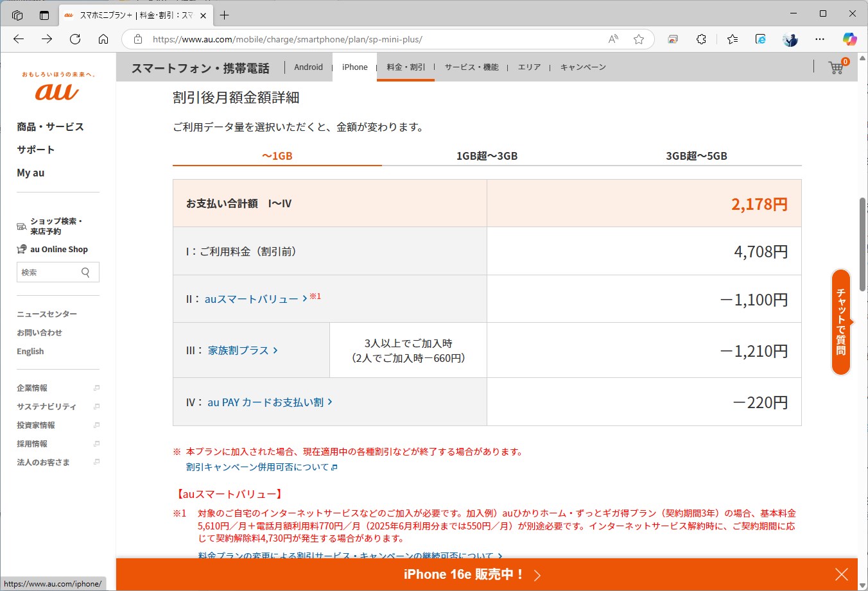Viewport: 868px width, 591px height.
Task: Open browser extensions puzzle icon
Action: tap(701, 39)
